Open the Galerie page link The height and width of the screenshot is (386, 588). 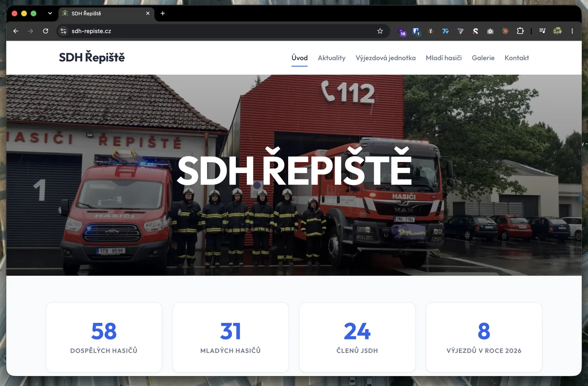click(483, 58)
